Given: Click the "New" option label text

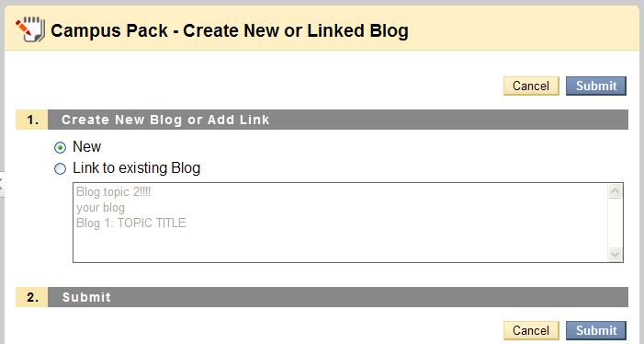Looking at the screenshot, I should [x=86, y=147].
